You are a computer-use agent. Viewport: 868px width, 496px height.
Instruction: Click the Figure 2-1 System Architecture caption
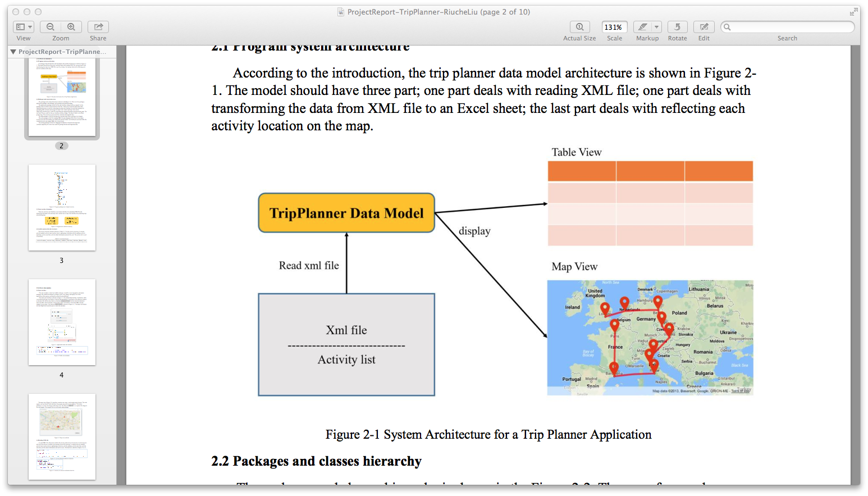click(x=488, y=435)
